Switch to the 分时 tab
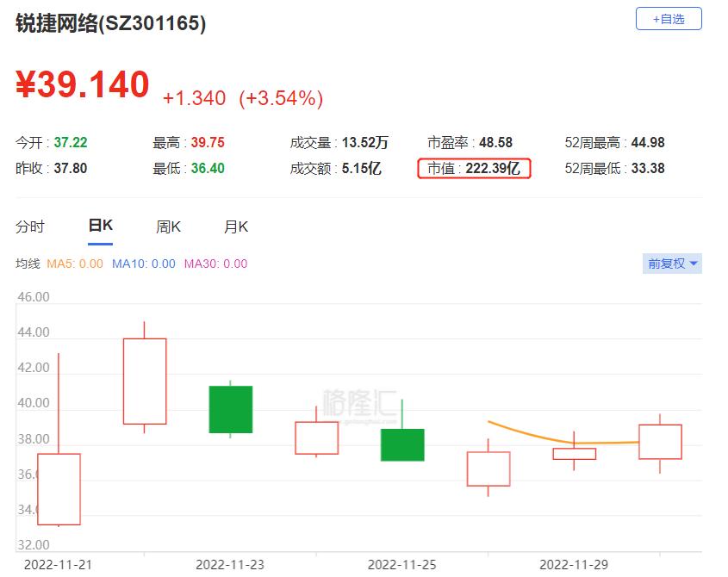Image resolution: width=728 pixels, height=577 pixels. [30, 227]
